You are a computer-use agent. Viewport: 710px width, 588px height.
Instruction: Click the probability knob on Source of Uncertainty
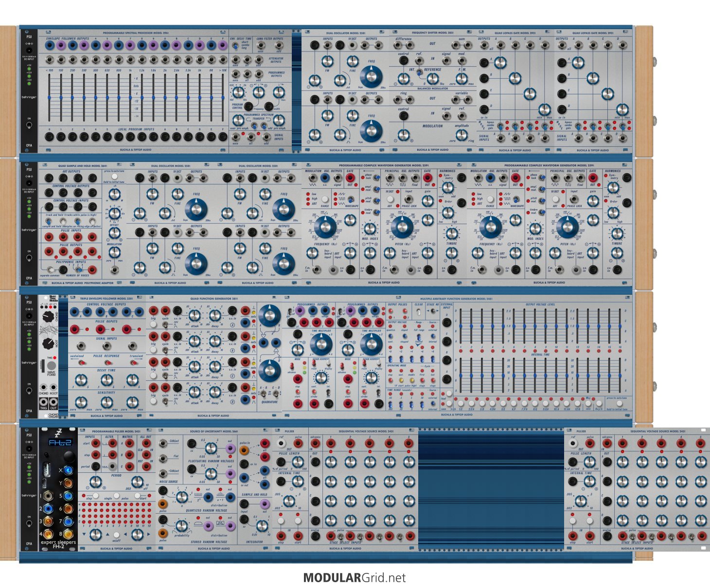coord(181,526)
